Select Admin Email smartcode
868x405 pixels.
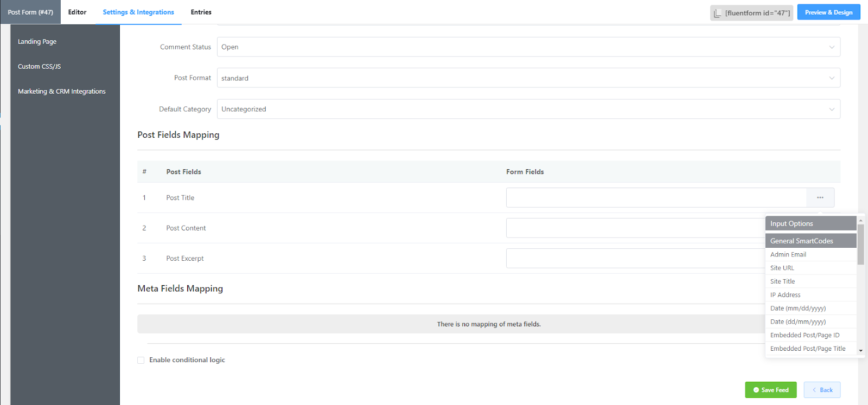click(811, 254)
